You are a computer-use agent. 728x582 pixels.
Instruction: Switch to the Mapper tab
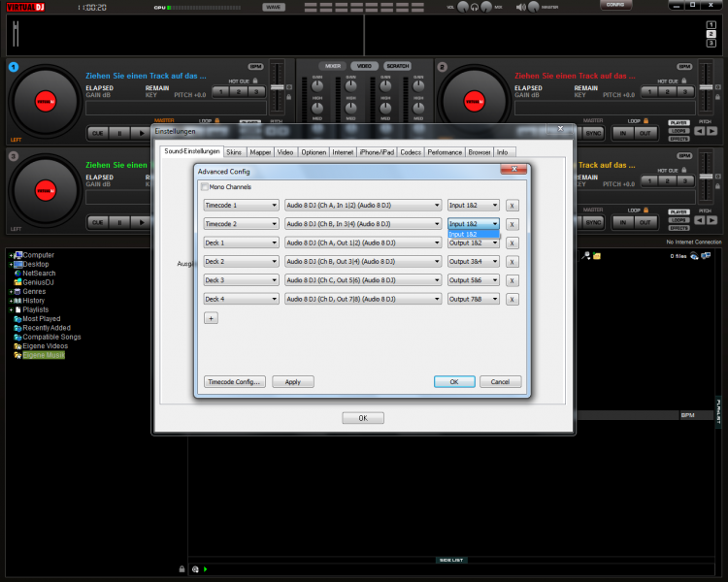coord(260,152)
